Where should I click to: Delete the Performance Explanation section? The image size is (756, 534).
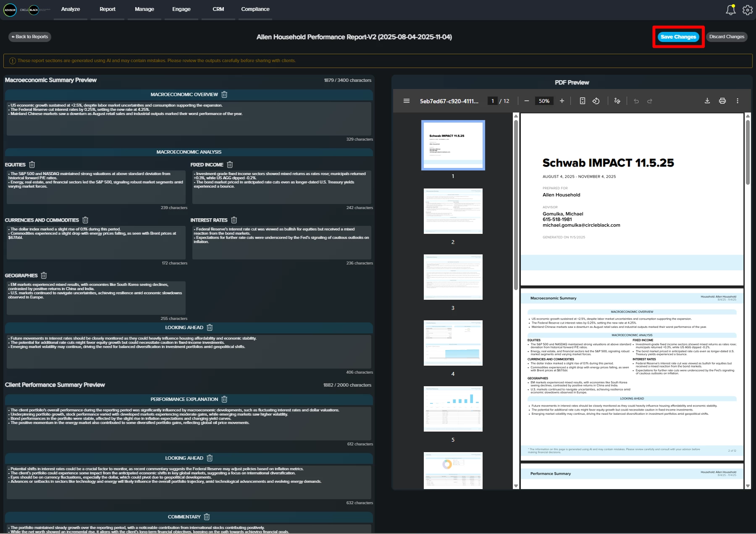[x=224, y=399]
